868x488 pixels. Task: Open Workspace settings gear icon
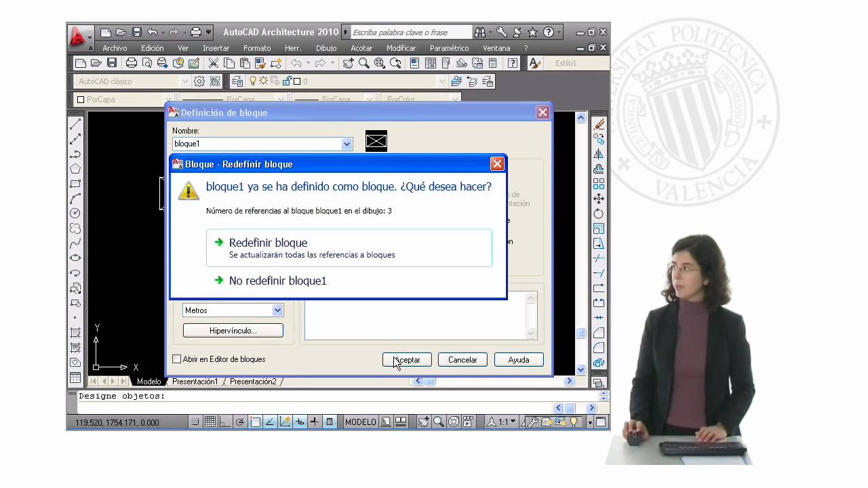[199, 81]
